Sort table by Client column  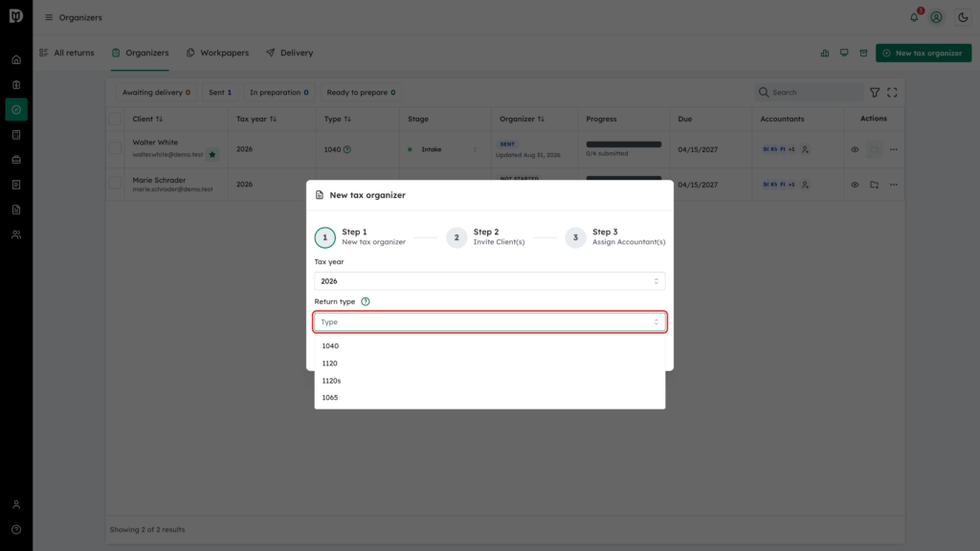[x=147, y=119]
